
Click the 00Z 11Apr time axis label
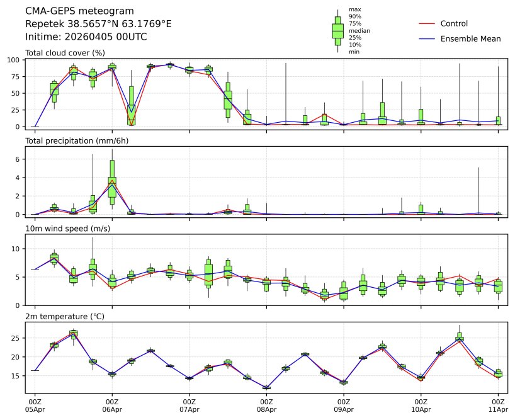pyautogui.click(x=498, y=405)
